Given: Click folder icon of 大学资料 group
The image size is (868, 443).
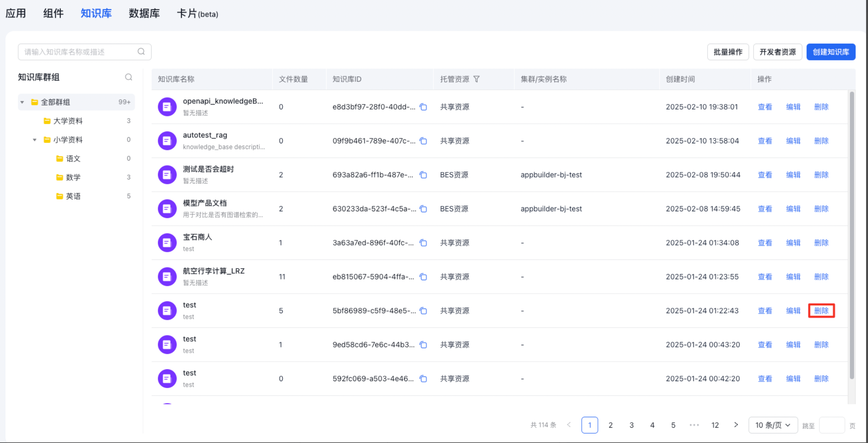Looking at the screenshot, I should point(47,121).
